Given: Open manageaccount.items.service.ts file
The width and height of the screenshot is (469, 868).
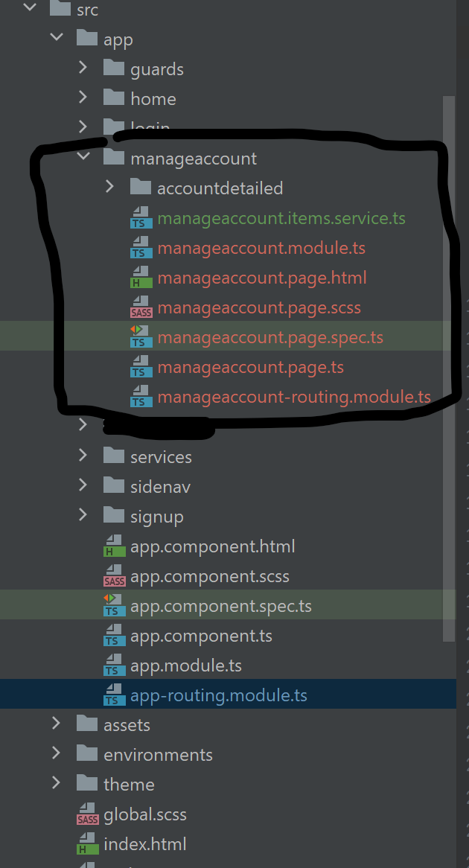Looking at the screenshot, I should [x=281, y=218].
